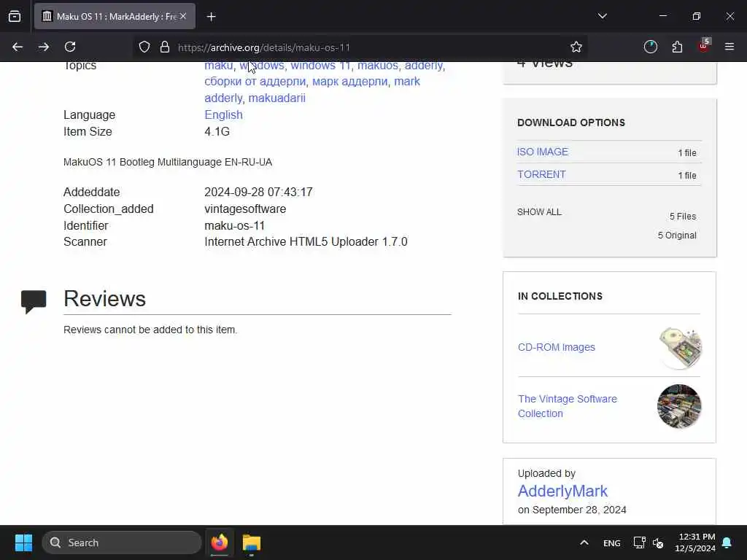The height and width of the screenshot is (560, 747).
Task: Click the Item Size value 4.1G
Action: [x=217, y=131]
